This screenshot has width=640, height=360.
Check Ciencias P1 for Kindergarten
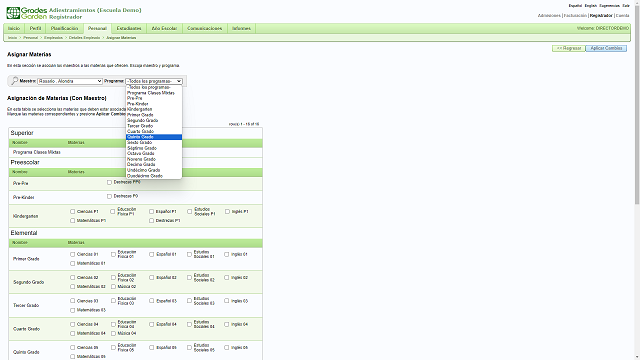[x=72, y=211]
